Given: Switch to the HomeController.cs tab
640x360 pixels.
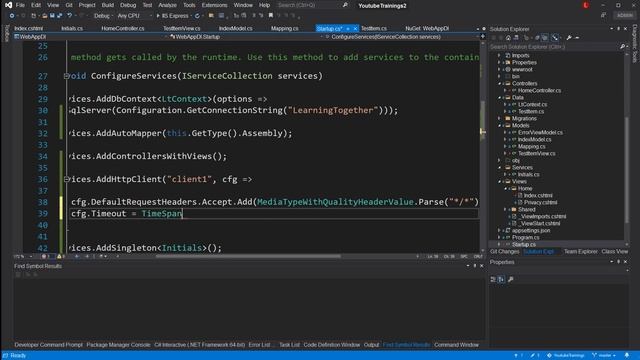Looking at the screenshot, I should coord(122,29).
